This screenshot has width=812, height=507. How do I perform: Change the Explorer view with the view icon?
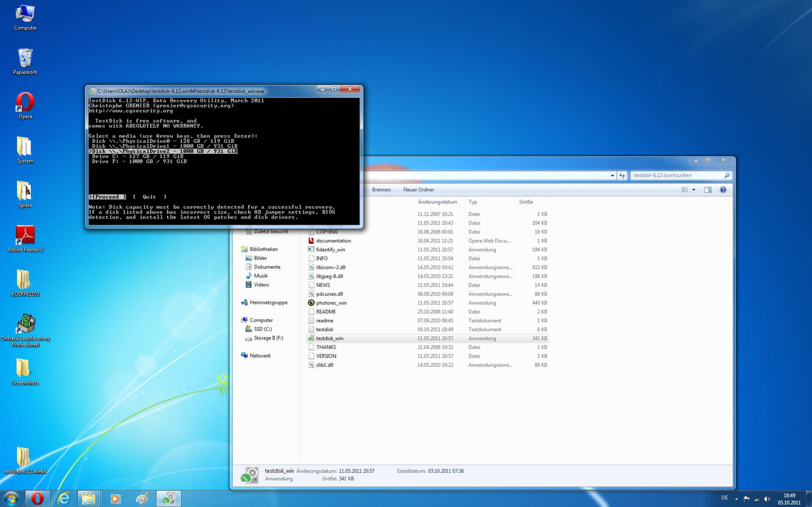point(685,190)
